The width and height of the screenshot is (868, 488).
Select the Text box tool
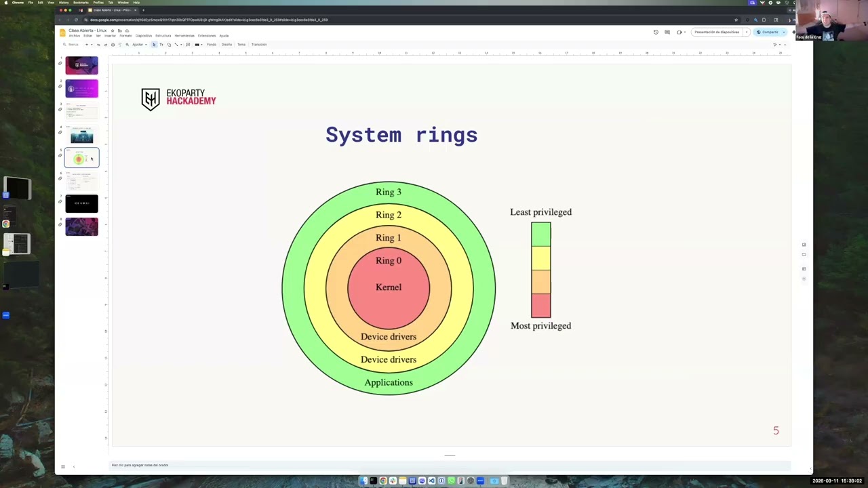pyautogui.click(x=161, y=45)
